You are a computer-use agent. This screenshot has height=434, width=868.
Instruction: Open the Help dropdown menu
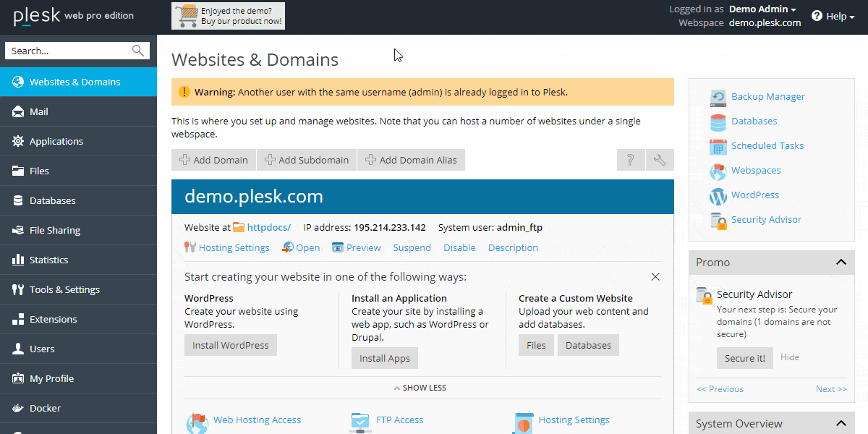(x=833, y=16)
